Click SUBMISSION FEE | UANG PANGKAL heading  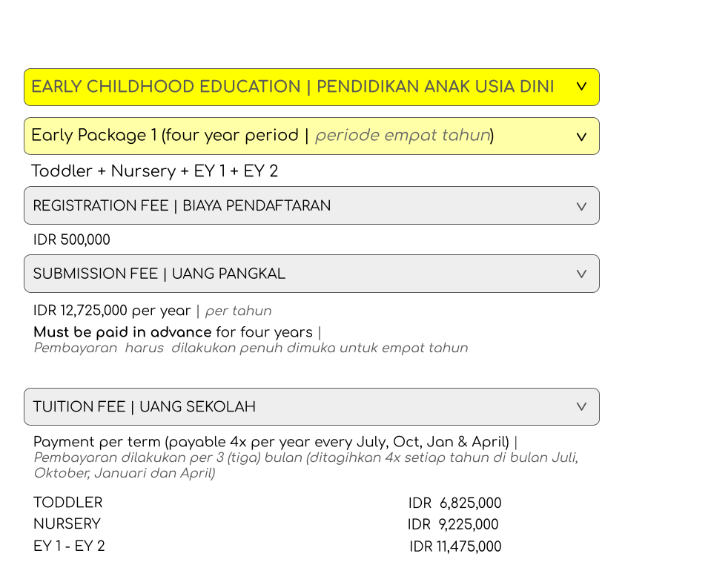[159, 274]
